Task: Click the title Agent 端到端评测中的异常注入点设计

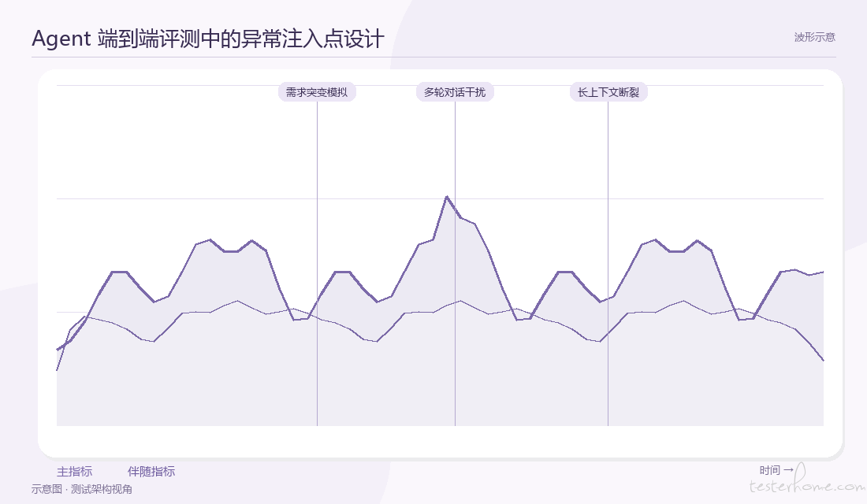Action: coord(208,39)
